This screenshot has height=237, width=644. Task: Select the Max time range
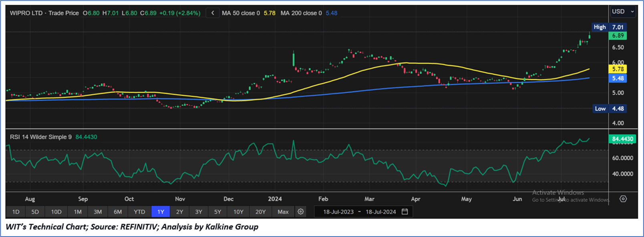(283, 212)
